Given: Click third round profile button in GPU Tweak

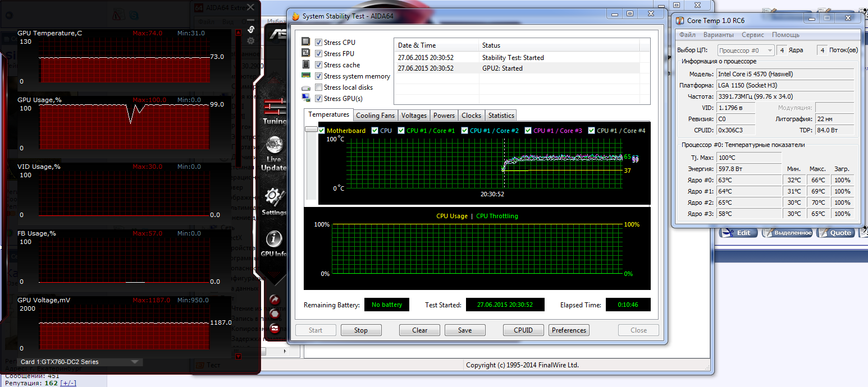Looking at the screenshot, I should (275, 328).
